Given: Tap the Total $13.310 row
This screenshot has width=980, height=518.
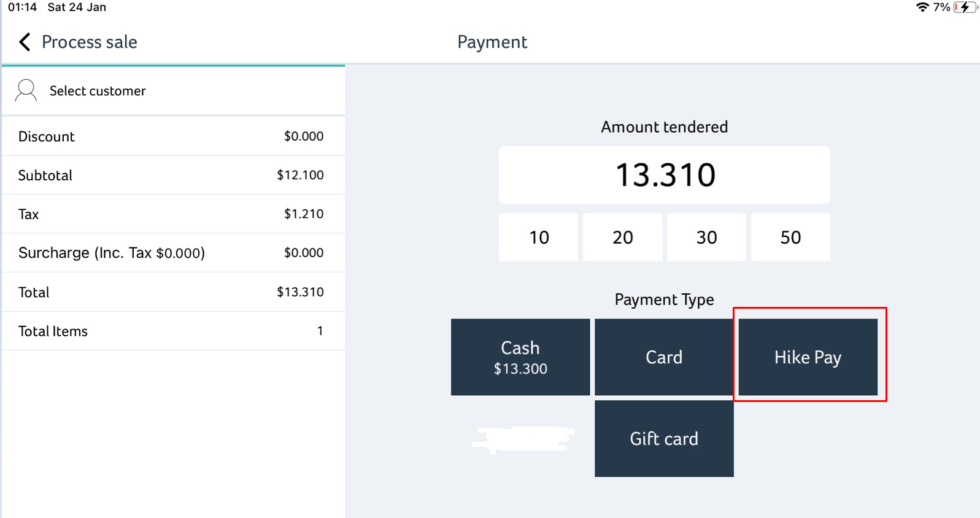Looking at the screenshot, I should (x=173, y=292).
